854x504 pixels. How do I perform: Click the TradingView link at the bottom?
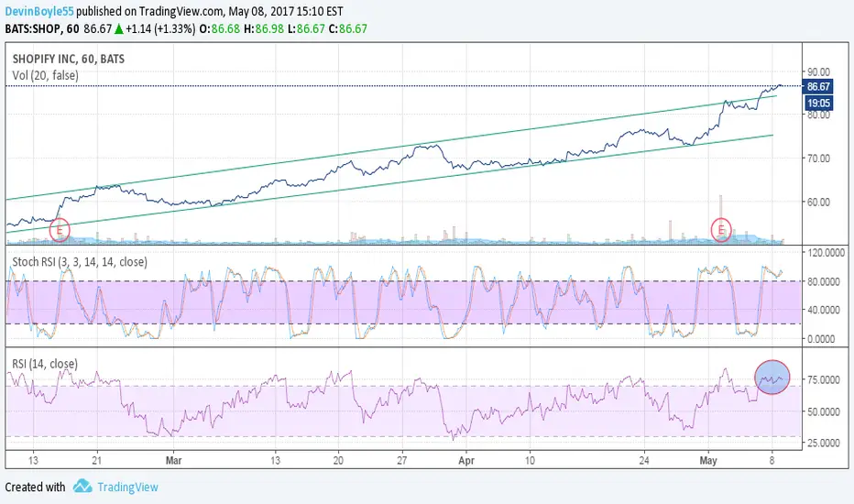[127, 488]
